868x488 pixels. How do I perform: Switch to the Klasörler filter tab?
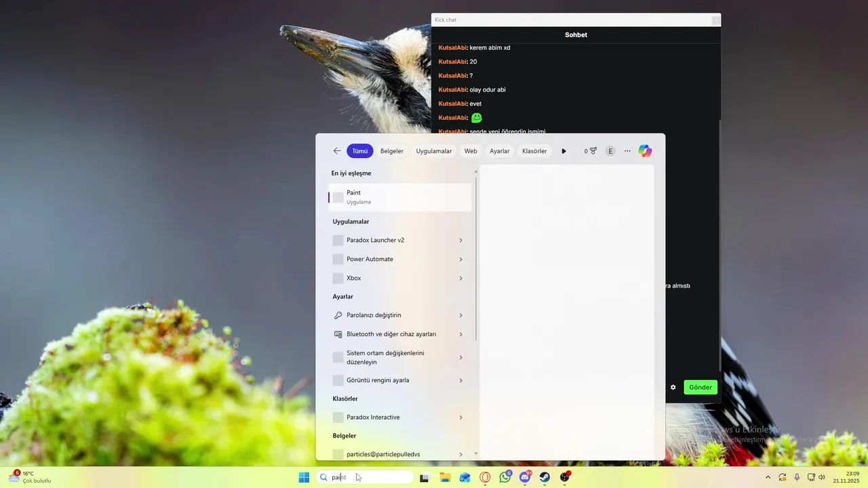[534, 151]
